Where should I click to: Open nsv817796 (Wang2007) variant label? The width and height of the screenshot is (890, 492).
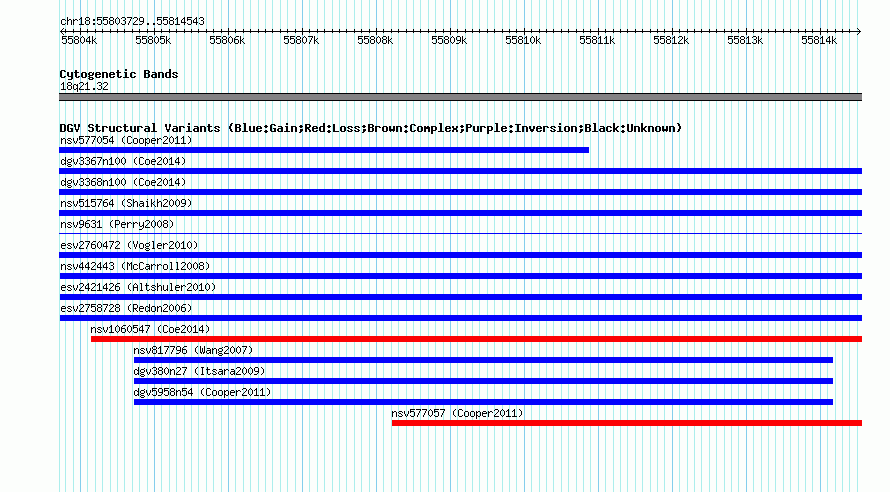(x=194, y=350)
